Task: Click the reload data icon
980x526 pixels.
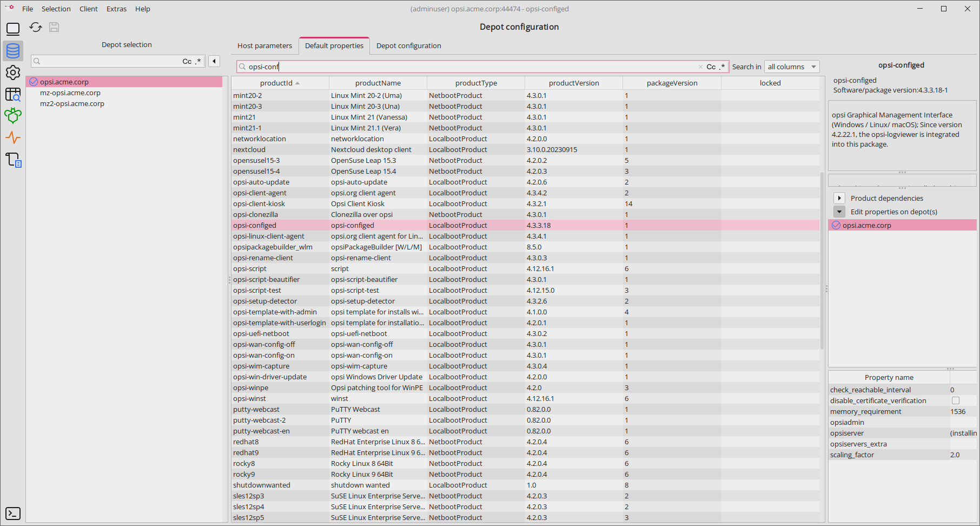Action: click(36, 27)
